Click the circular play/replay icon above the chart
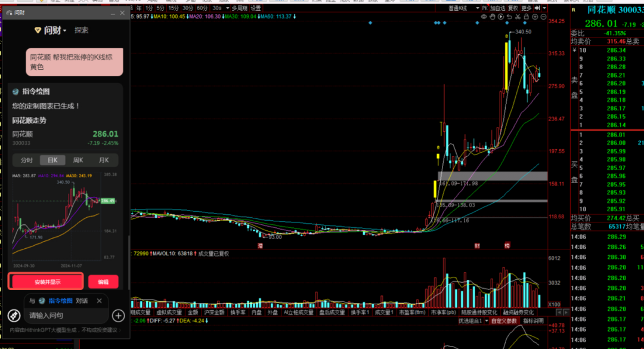The width and height of the screenshot is (644, 349). pyautogui.click(x=501, y=17)
